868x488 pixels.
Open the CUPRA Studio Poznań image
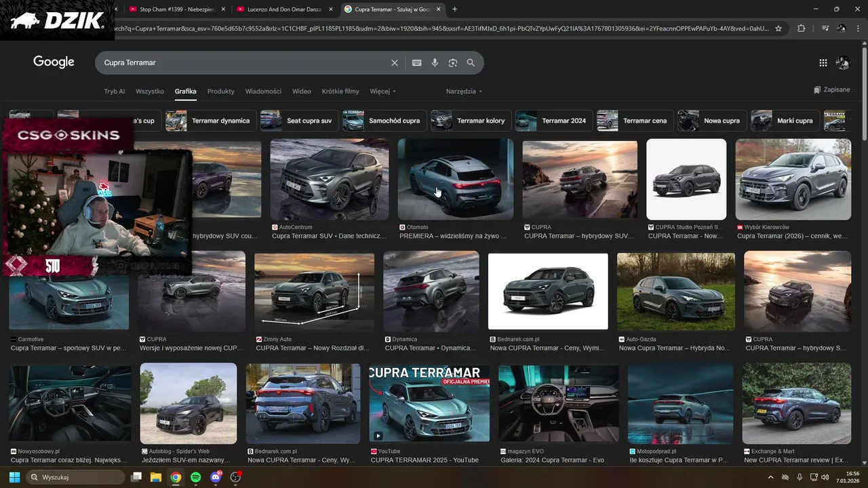[x=686, y=180]
